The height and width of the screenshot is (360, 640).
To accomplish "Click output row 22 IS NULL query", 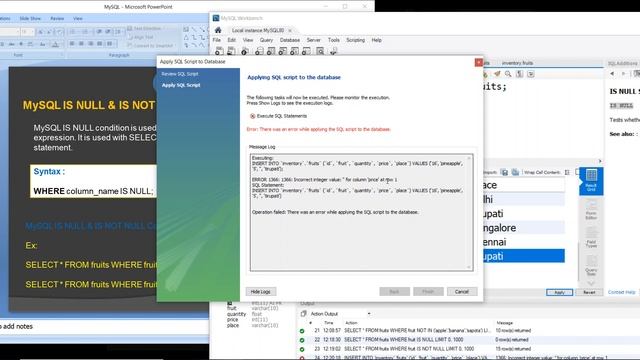I will pos(469,340).
